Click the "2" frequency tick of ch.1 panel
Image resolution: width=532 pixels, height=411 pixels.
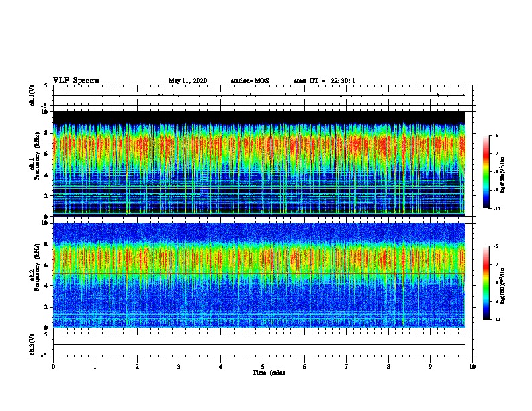(x=46, y=195)
